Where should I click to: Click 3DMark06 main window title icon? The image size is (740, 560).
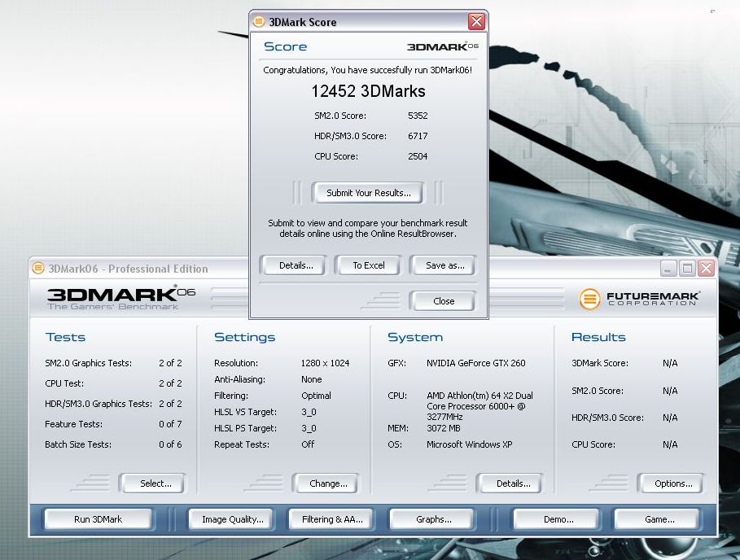[x=38, y=268]
